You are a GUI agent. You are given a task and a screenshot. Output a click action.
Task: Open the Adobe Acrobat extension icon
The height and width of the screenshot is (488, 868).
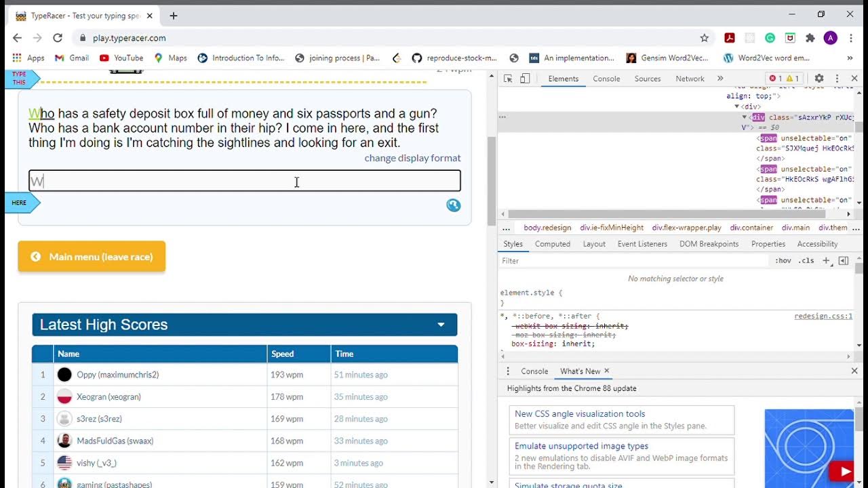730,38
